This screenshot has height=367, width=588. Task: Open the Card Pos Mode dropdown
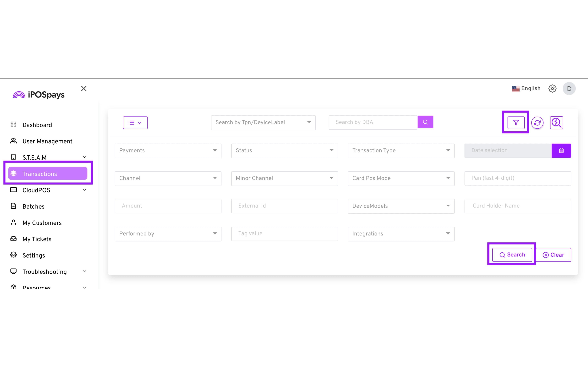tap(401, 178)
